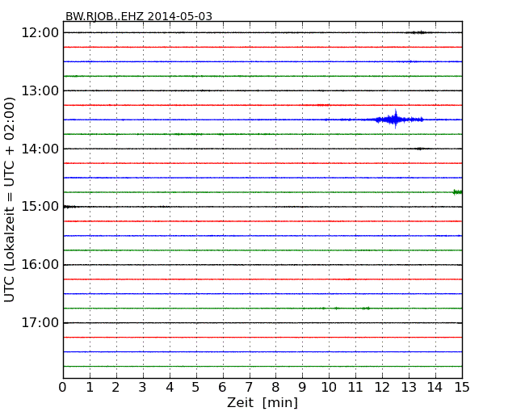
Task: Click the x-axis tick label 0
Action: pyautogui.click(x=63, y=387)
